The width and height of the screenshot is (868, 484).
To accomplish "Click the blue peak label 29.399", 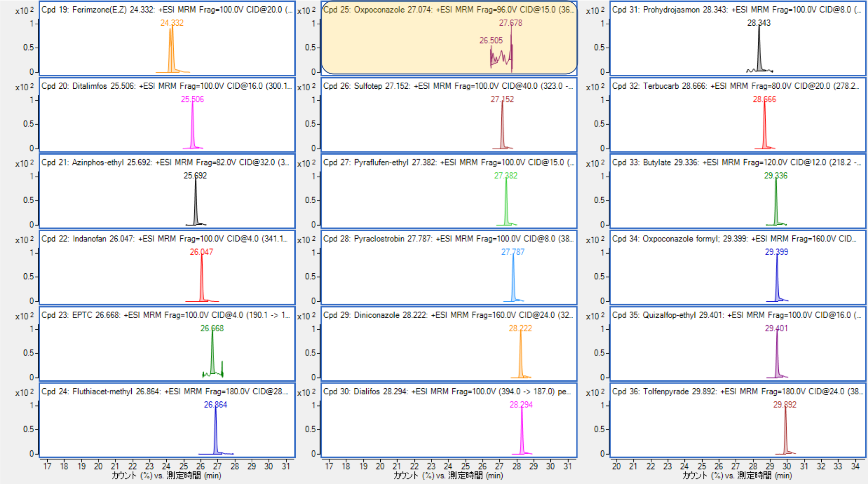I will coord(776,252).
